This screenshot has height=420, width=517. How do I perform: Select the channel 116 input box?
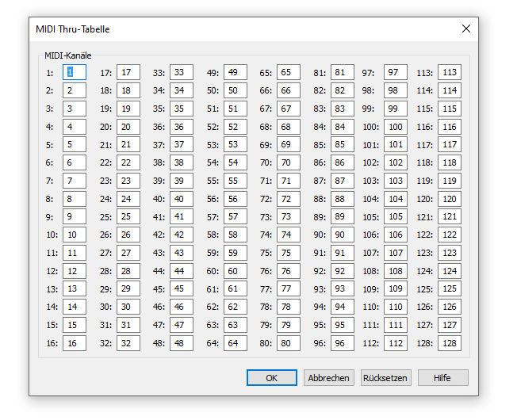[x=450, y=127]
